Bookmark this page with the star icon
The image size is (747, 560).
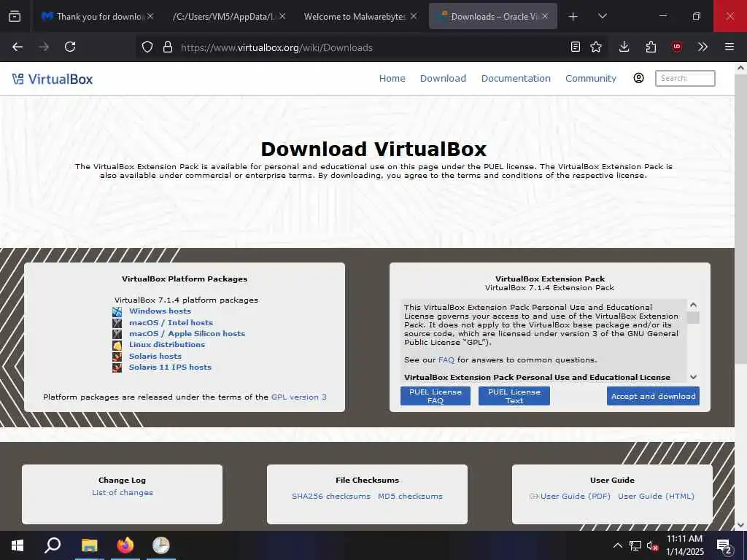click(596, 47)
